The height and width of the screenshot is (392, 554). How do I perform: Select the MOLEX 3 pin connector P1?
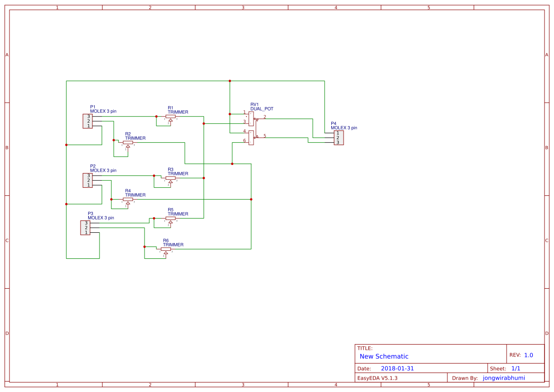[87, 121]
